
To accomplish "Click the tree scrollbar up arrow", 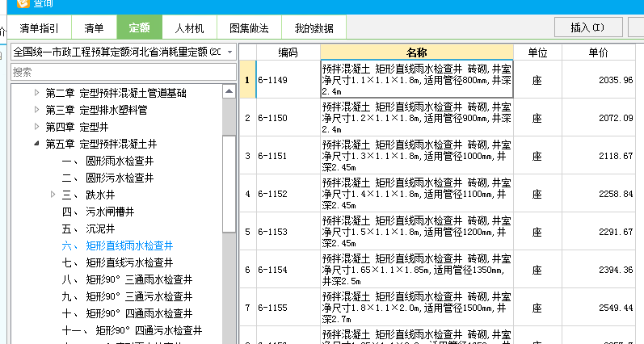I will [x=229, y=91].
